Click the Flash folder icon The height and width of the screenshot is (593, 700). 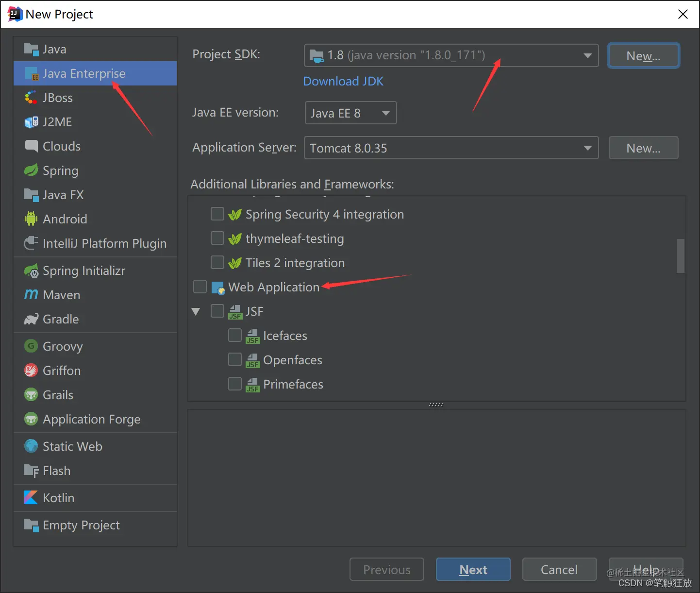[x=31, y=471]
